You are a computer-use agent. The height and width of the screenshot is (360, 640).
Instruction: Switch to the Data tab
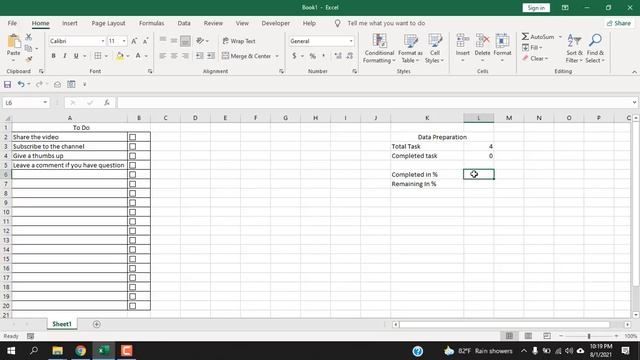184,23
